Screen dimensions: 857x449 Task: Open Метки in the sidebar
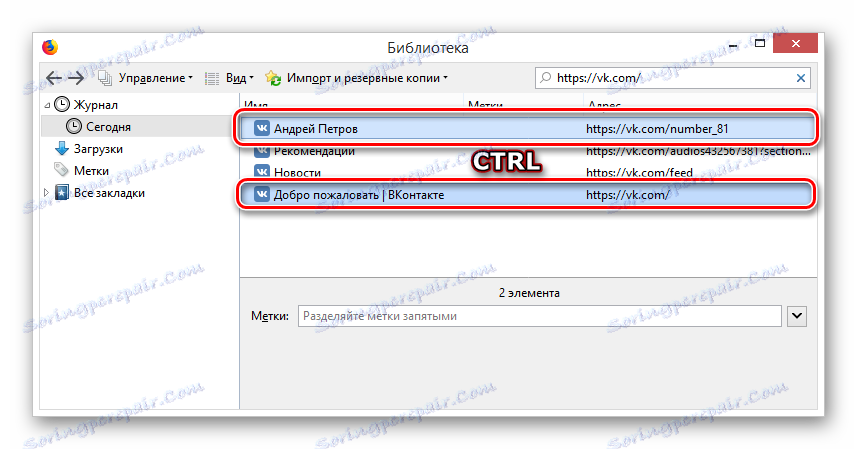pos(91,171)
